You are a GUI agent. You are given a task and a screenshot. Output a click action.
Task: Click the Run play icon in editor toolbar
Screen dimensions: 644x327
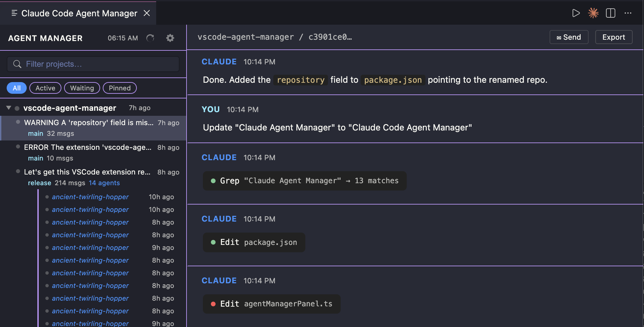[x=576, y=13]
